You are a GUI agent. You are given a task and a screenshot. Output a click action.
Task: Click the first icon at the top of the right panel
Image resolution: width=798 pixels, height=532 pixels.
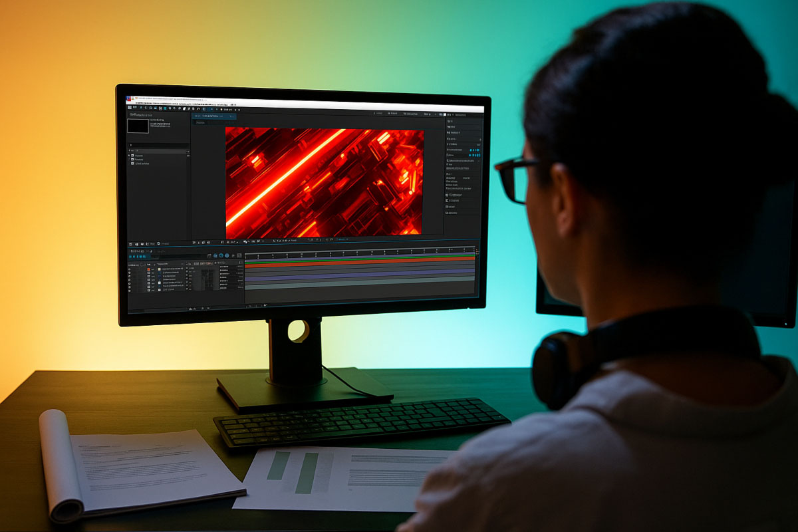(x=450, y=122)
